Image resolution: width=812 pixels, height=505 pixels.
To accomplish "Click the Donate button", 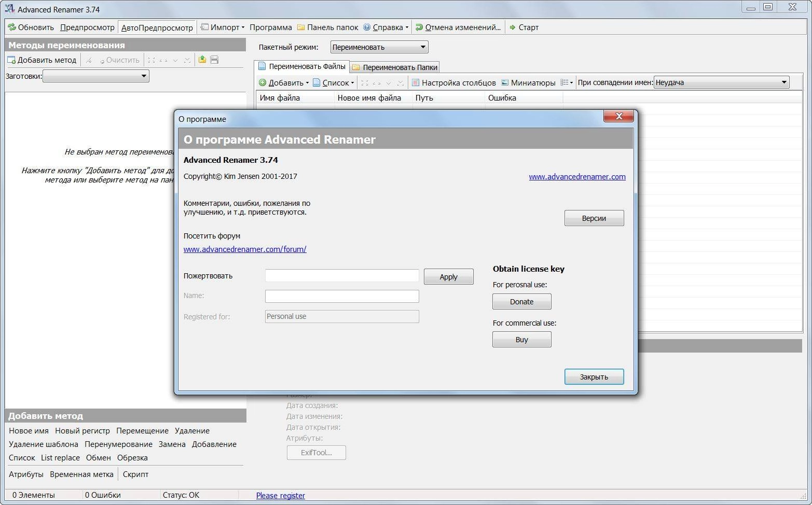I will point(521,302).
